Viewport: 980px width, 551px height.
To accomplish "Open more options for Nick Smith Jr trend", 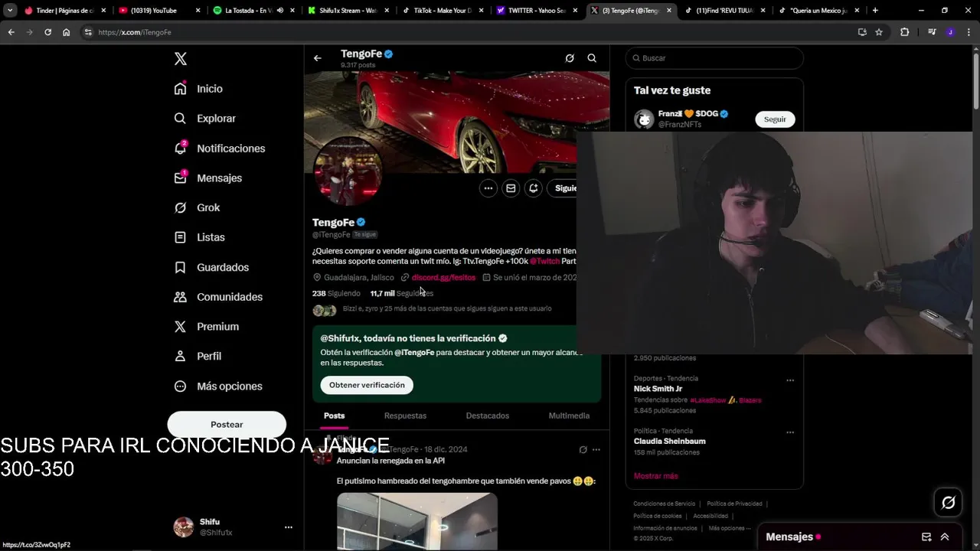I will [790, 380].
